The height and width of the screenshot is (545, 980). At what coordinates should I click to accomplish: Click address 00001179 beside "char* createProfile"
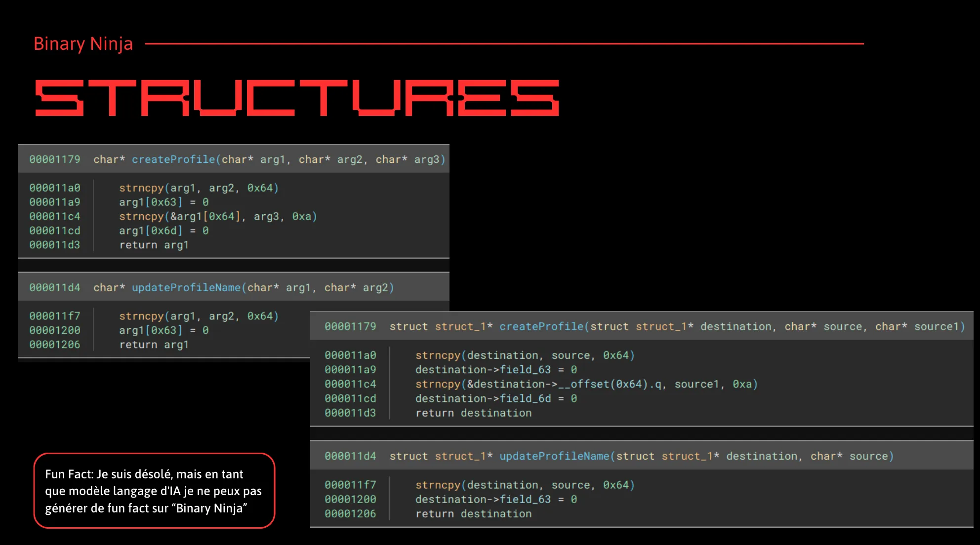pos(54,159)
